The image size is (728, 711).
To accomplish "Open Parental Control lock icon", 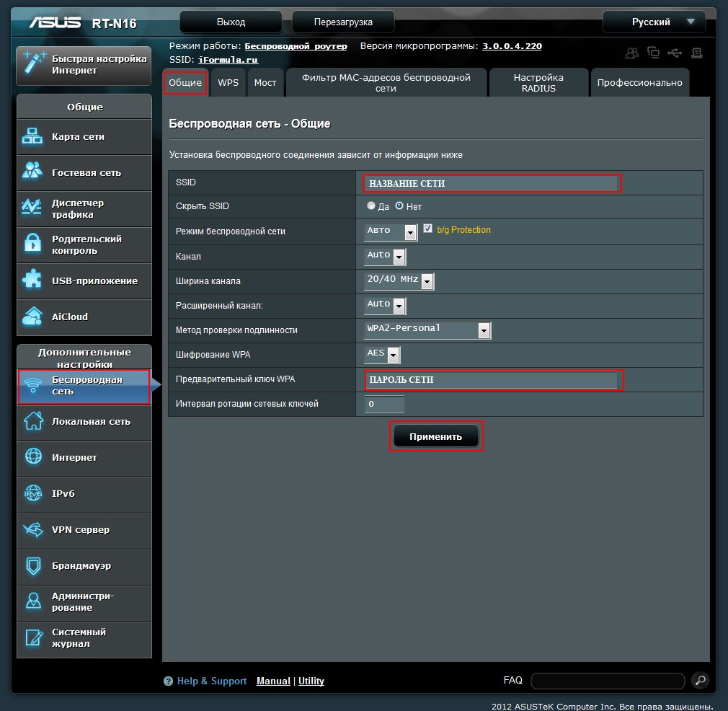I will pos(33,244).
